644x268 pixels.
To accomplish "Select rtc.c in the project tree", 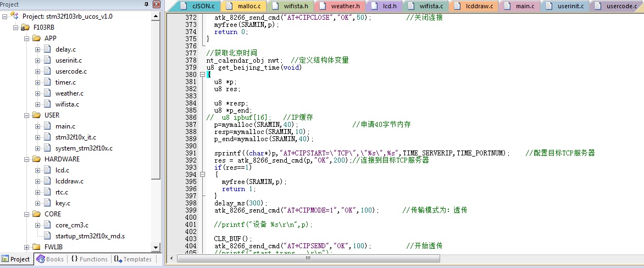I will pyautogui.click(x=62, y=192).
